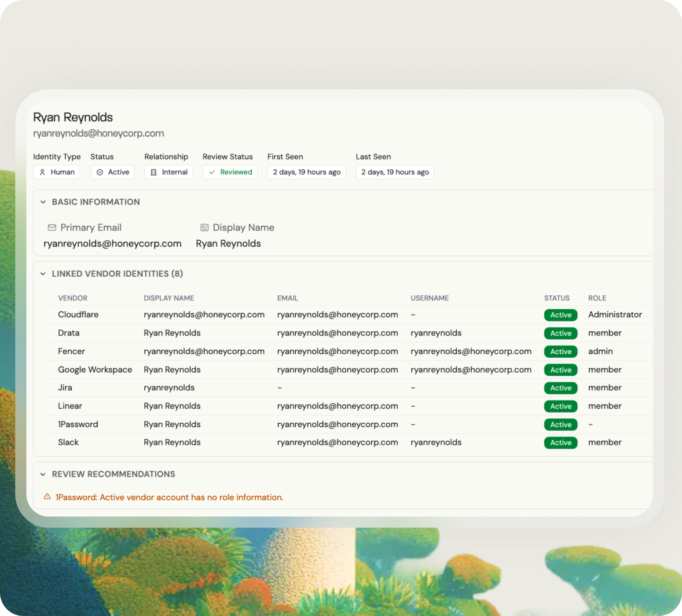Sort by the STATUS column header

[557, 298]
